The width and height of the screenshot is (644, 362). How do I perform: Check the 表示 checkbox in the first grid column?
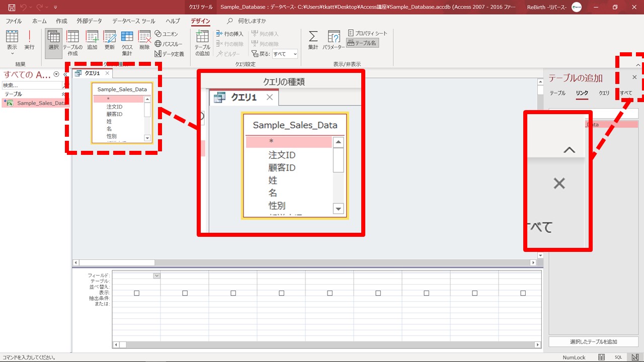[x=136, y=293]
